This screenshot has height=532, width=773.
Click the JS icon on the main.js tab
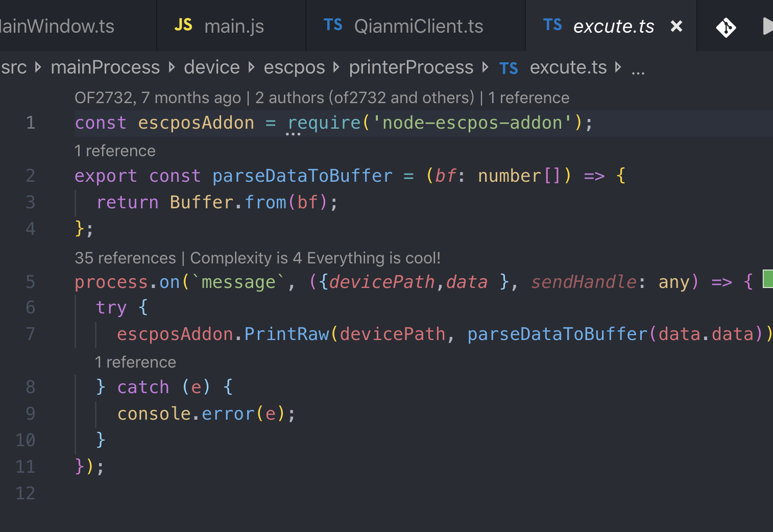183,25
